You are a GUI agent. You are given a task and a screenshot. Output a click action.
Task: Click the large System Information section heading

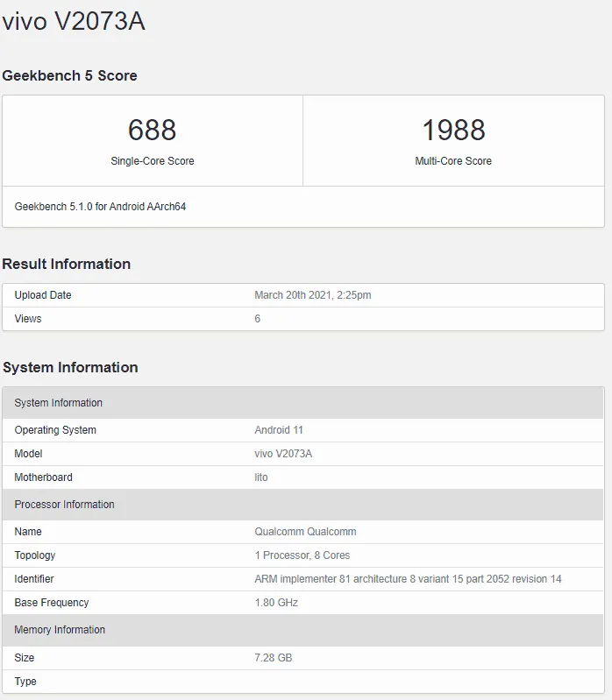[70, 367]
